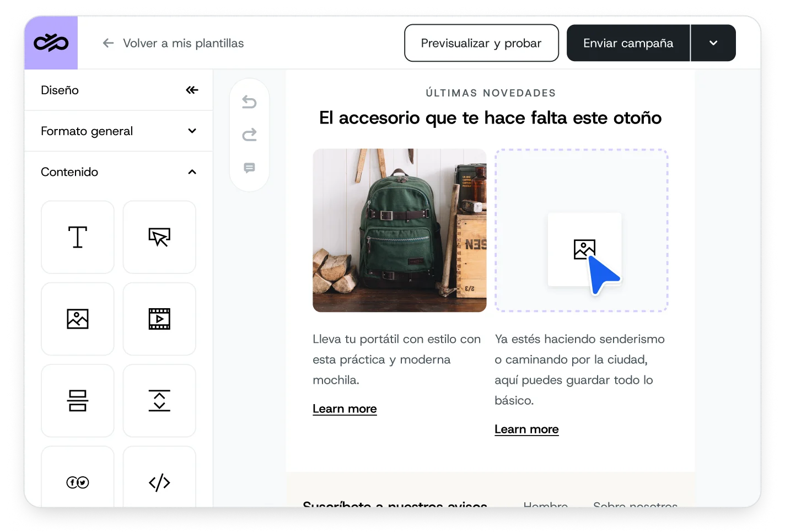Viewport: 785px width, 532px height.
Task: Open the comments icon
Action: coord(249,168)
